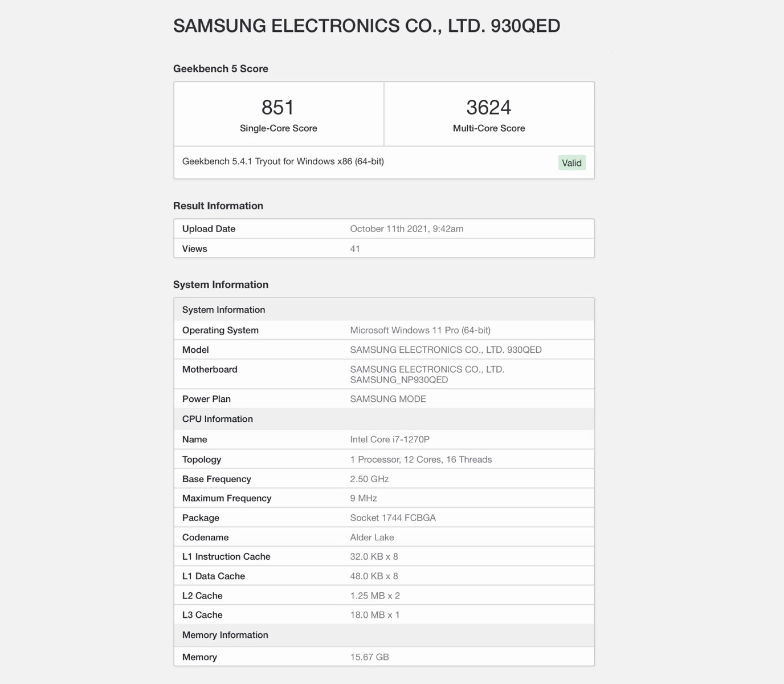Click the Views count value 41

pos(354,249)
